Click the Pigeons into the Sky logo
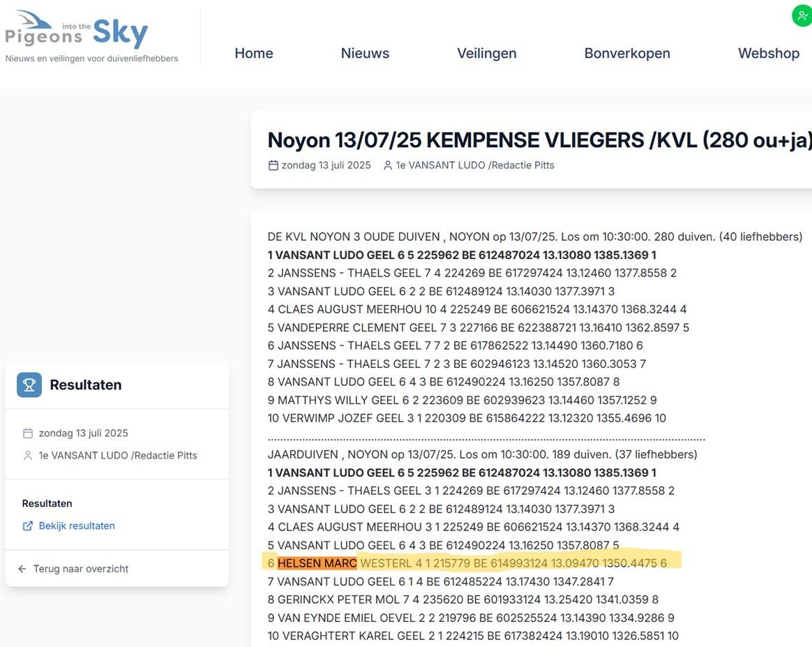This screenshot has height=647, width=812. pyautogui.click(x=77, y=31)
